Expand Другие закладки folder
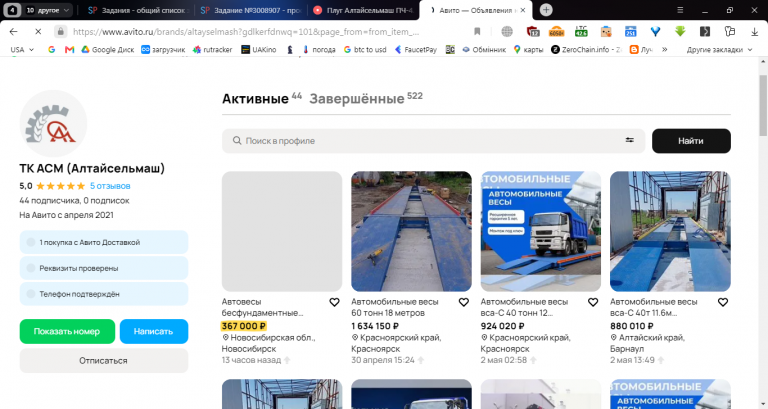Viewport: 768px width, 409px height. pyautogui.click(x=720, y=49)
